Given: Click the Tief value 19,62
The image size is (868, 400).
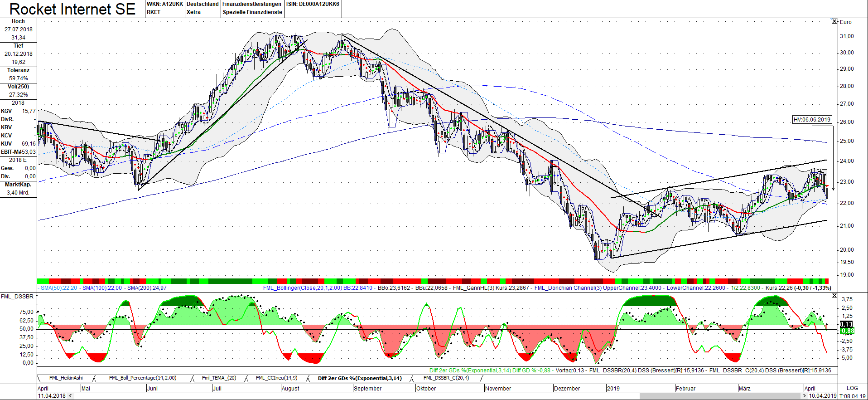Looking at the screenshot, I should point(19,62).
